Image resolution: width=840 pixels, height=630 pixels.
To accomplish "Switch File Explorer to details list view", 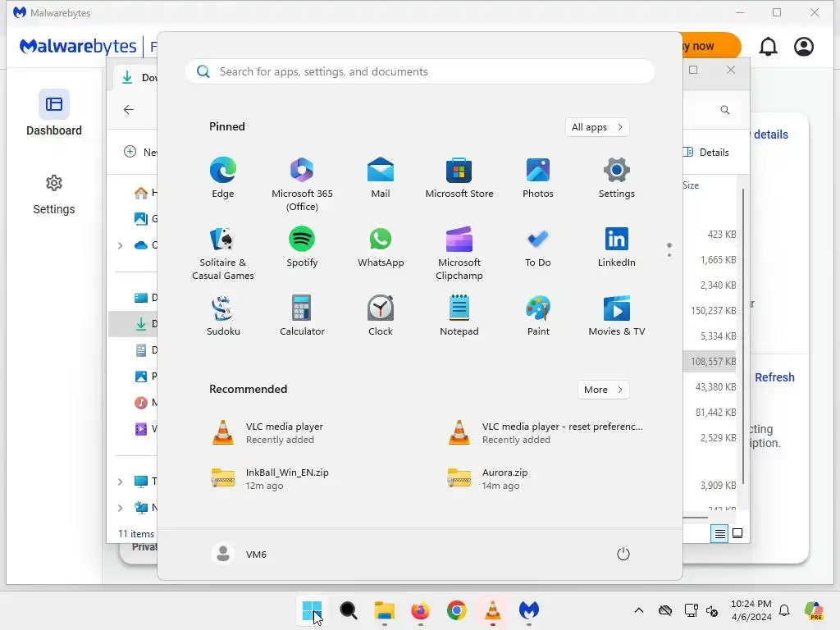I will pos(719,533).
